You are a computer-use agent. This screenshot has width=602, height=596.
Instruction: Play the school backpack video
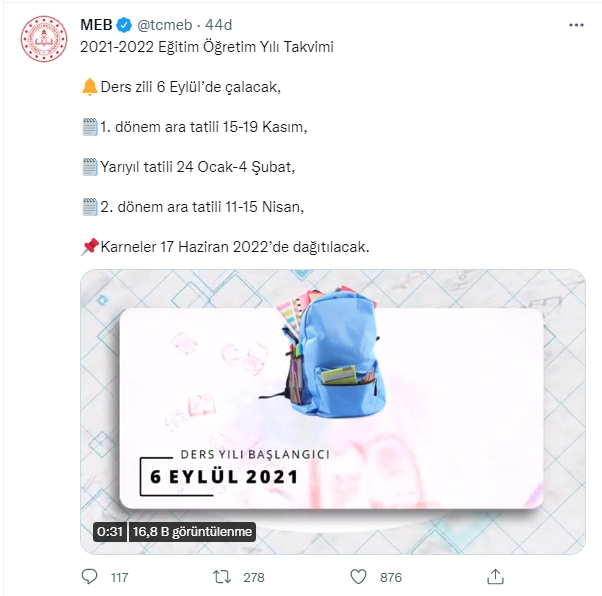[x=333, y=412]
